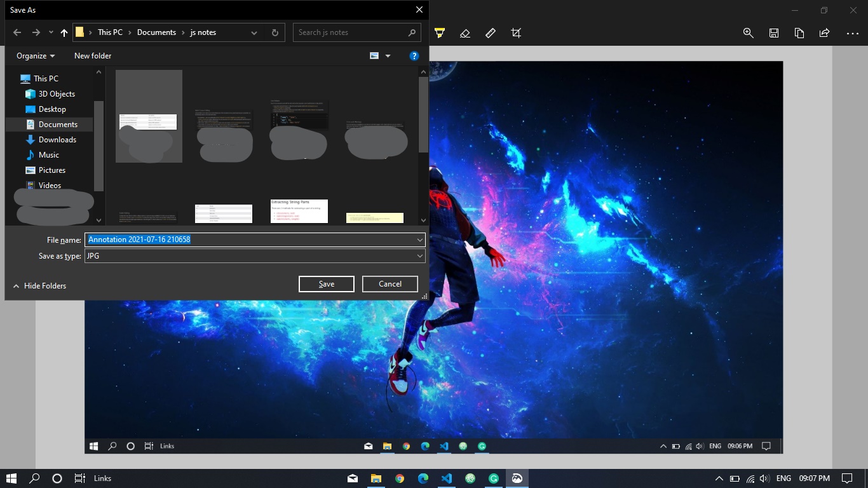This screenshot has height=488, width=868.
Task: Click the Save button
Action: pos(327,284)
